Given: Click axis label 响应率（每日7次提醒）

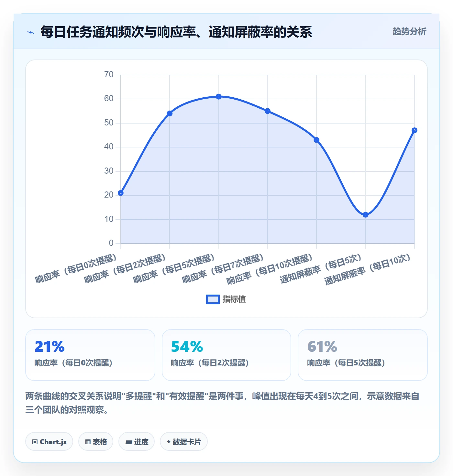Looking at the screenshot, I should point(223,268).
